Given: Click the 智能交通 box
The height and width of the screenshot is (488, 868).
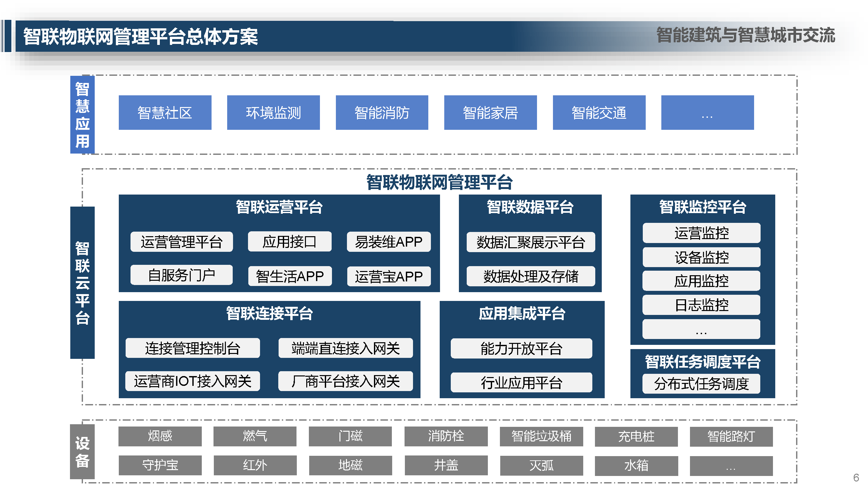Looking at the screenshot, I should click(599, 113).
